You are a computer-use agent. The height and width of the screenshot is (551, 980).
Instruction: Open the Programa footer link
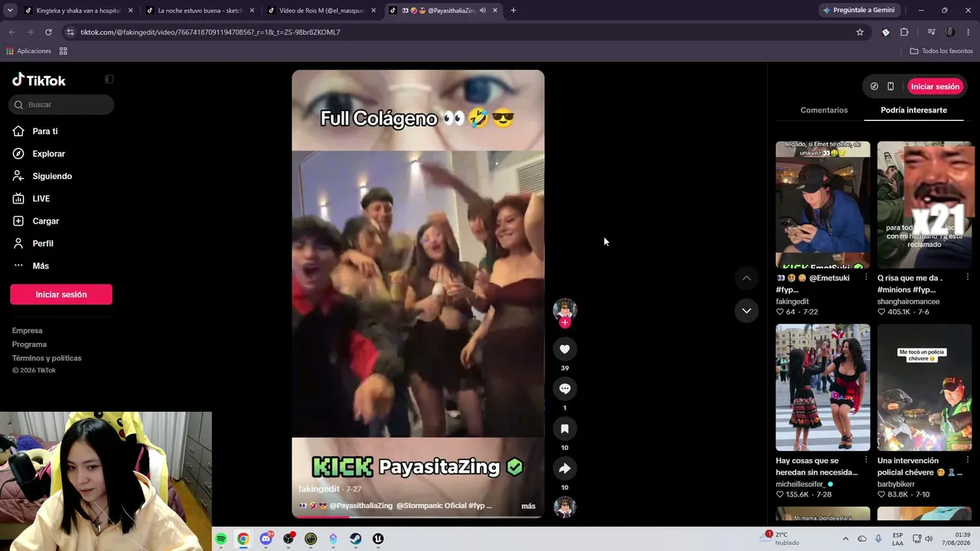pos(29,344)
